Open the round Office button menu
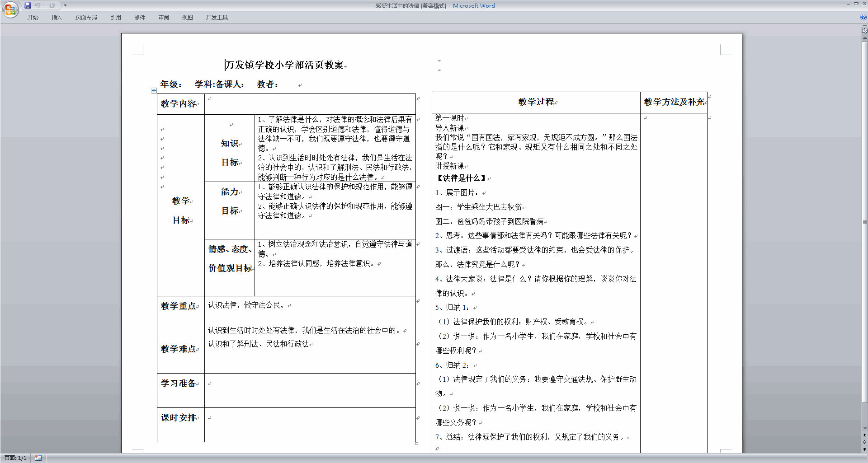Screen dimensions: 868x463 point(10,9)
